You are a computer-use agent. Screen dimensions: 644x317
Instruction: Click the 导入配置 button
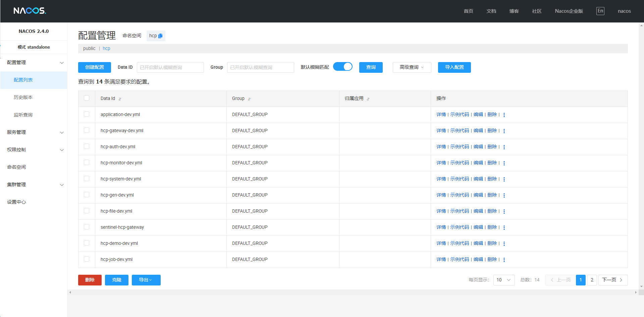click(454, 67)
